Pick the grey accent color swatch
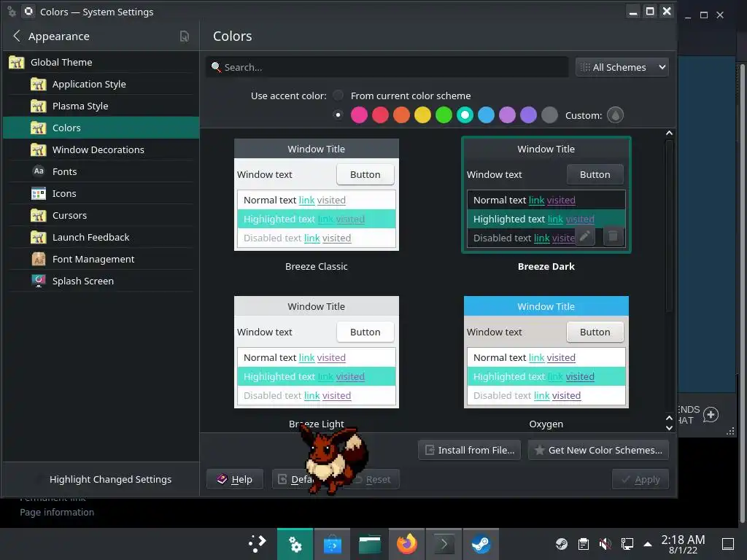The height and width of the screenshot is (560, 747). coord(549,114)
